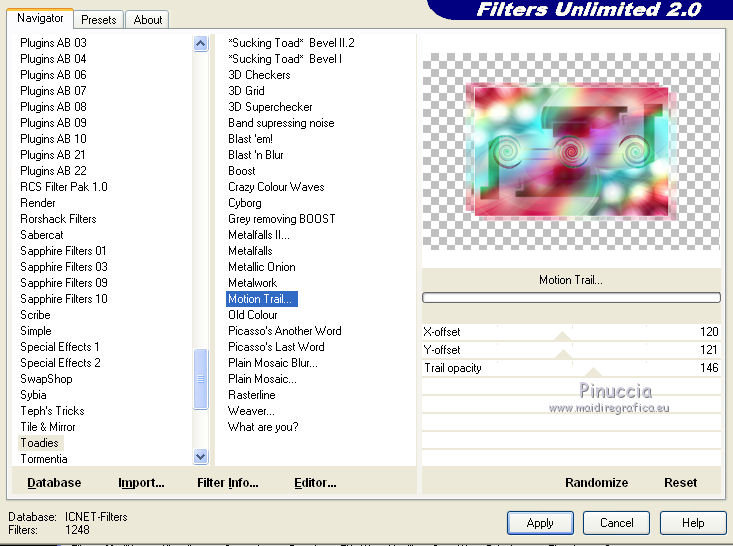This screenshot has height=546, width=733.
Task: Select Teph's Tricks category
Action: [x=52, y=411]
